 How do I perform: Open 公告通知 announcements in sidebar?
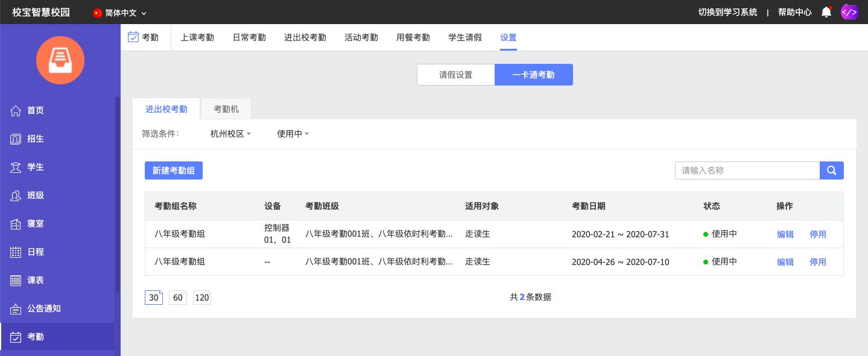point(43,308)
